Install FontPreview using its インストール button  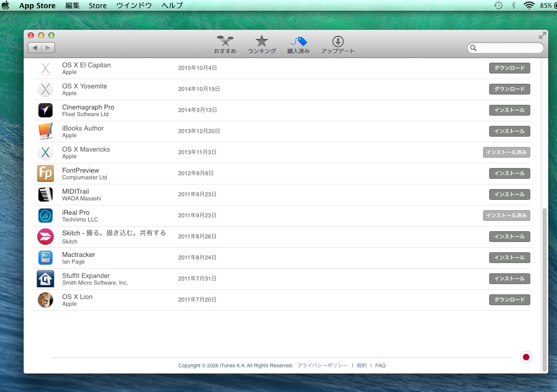point(509,174)
